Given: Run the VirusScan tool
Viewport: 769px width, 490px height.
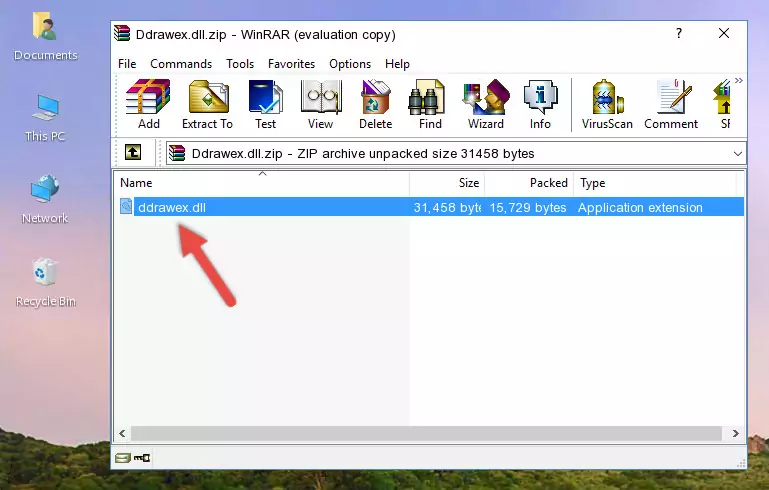Looking at the screenshot, I should (607, 104).
